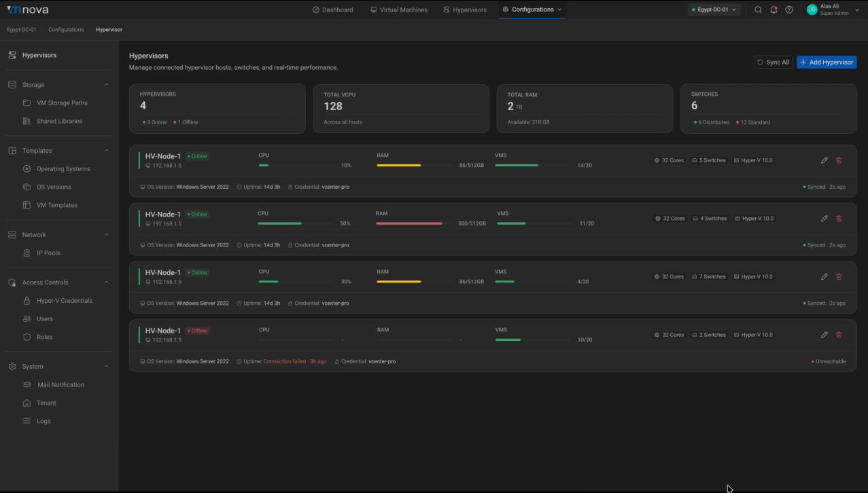The height and width of the screenshot is (493, 868).
Task: Delete the hypervisor with 4 Switches
Action: pyautogui.click(x=839, y=219)
